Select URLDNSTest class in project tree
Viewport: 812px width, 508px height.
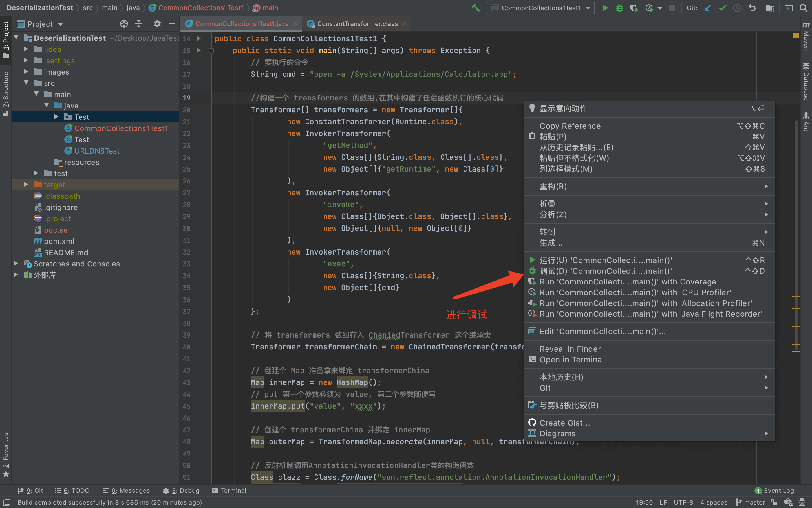tap(97, 151)
